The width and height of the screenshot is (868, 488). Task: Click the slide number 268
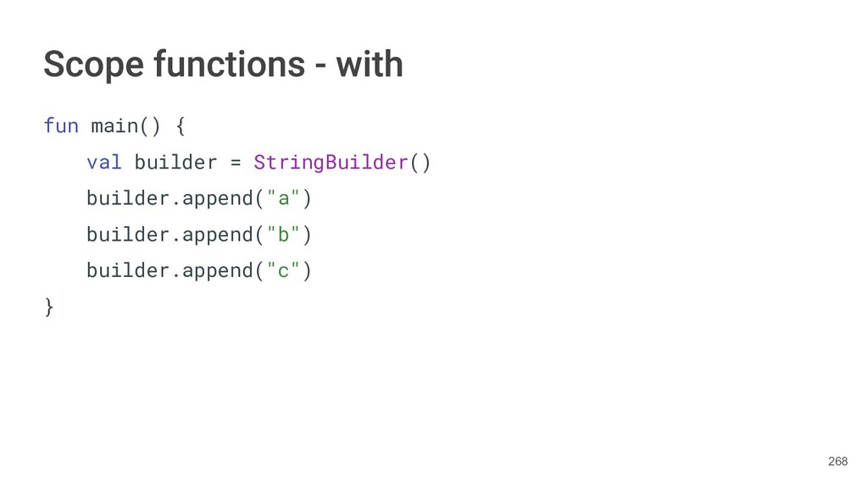point(837,461)
